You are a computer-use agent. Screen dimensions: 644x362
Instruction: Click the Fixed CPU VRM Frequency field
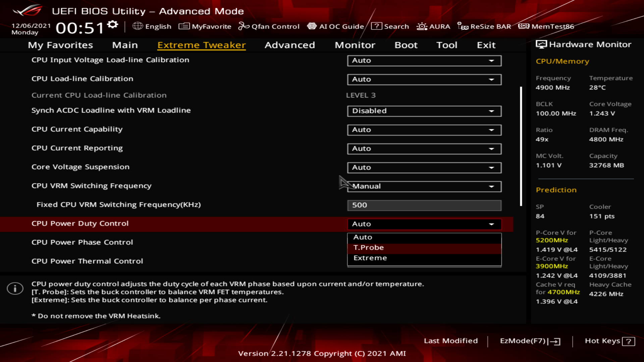pos(424,205)
